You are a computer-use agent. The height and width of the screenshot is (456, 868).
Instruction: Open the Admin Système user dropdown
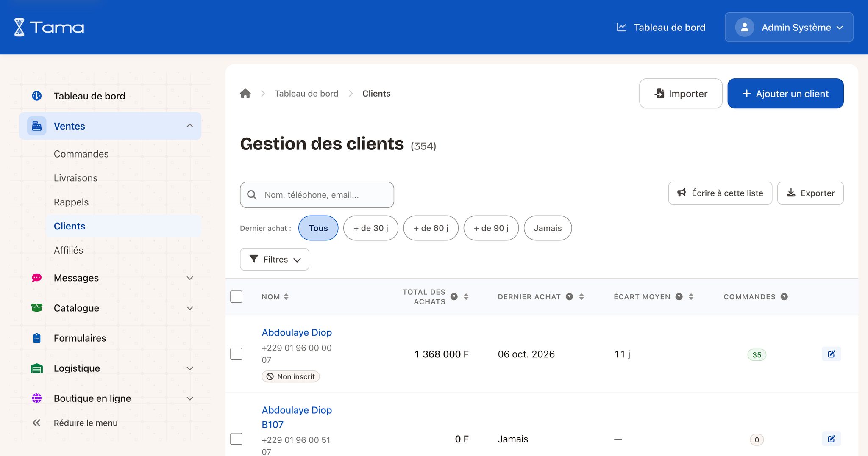789,27
